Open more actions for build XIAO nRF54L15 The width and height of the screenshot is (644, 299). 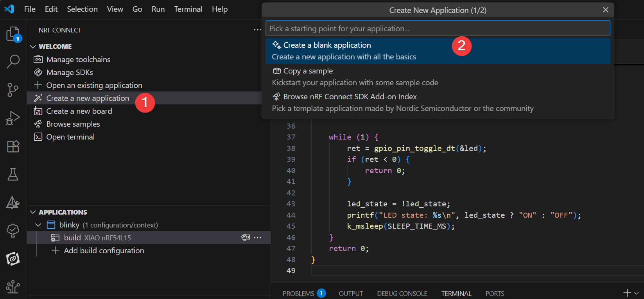[258, 237]
